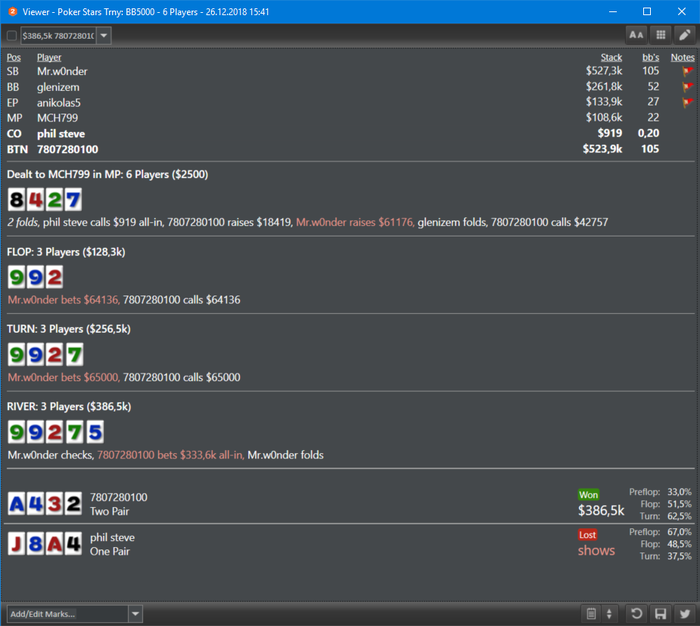Click the clipboard copy icon
Viewport: 700px width, 626px height.
coord(591,614)
